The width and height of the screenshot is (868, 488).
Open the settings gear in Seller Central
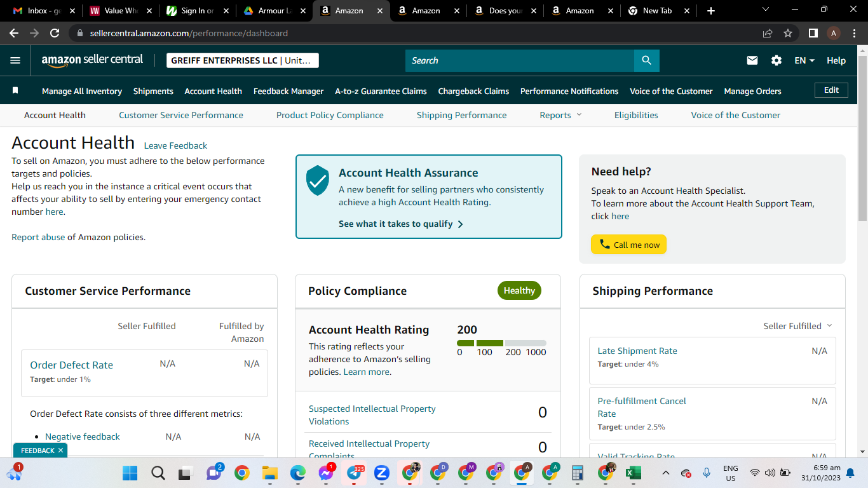776,60
